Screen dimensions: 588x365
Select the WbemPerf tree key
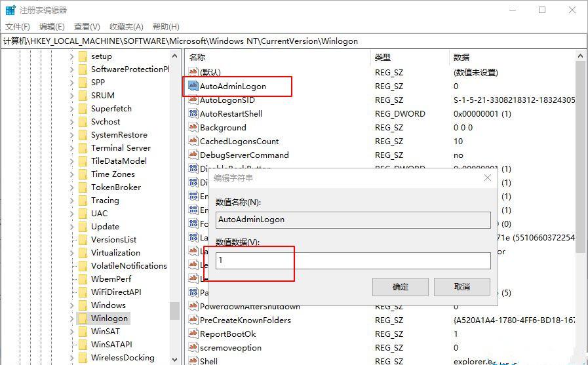[111, 279]
